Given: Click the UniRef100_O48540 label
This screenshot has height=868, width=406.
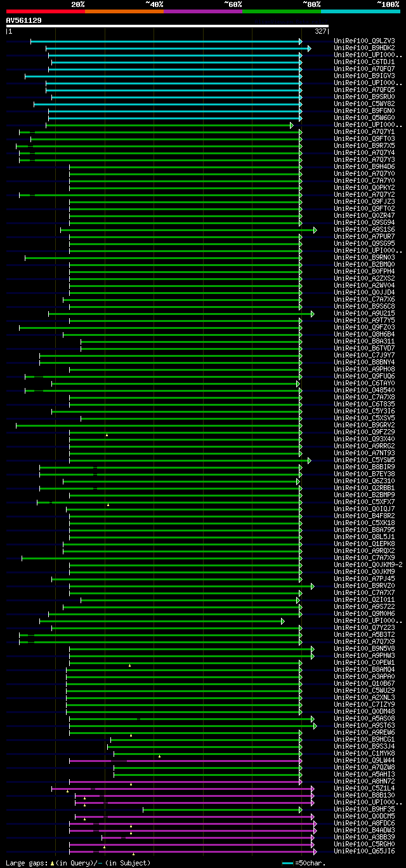Looking at the screenshot, I should click(x=364, y=391).
